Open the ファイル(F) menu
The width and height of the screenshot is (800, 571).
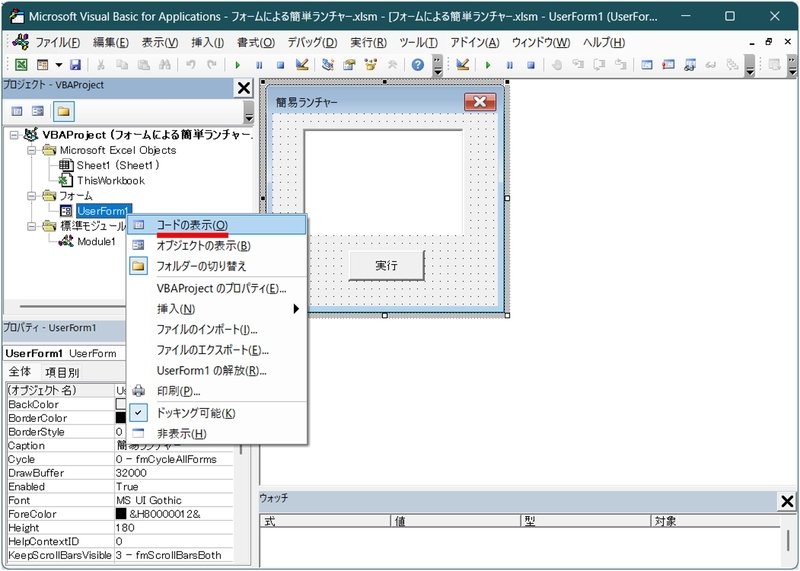pyautogui.click(x=58, y=43)
